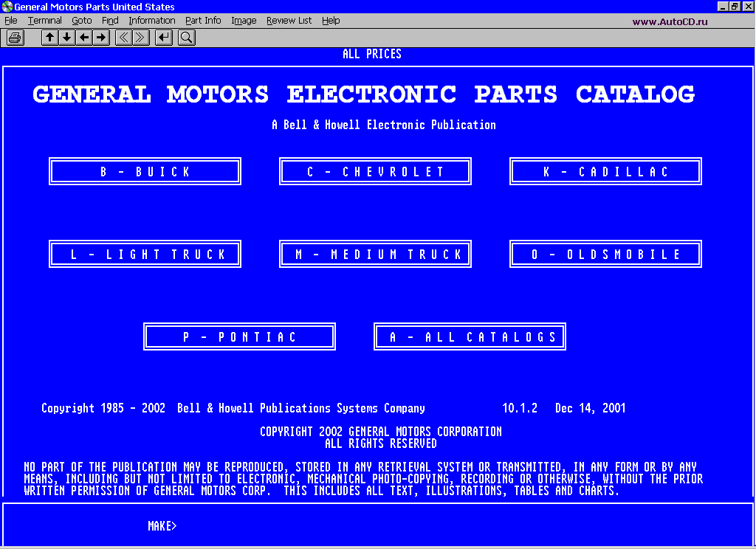Click the MAKE> prompt input line
The image size is (756, 549).
378,525
